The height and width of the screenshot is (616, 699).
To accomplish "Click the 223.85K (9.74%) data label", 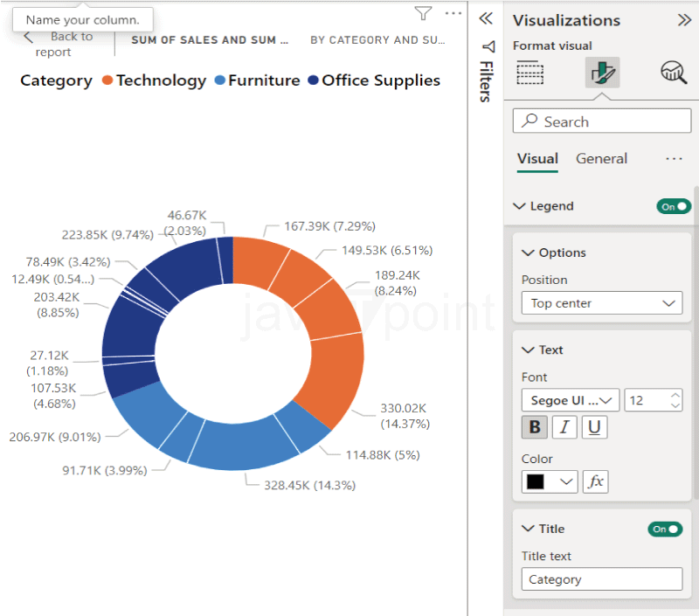I will pos(107,235).
